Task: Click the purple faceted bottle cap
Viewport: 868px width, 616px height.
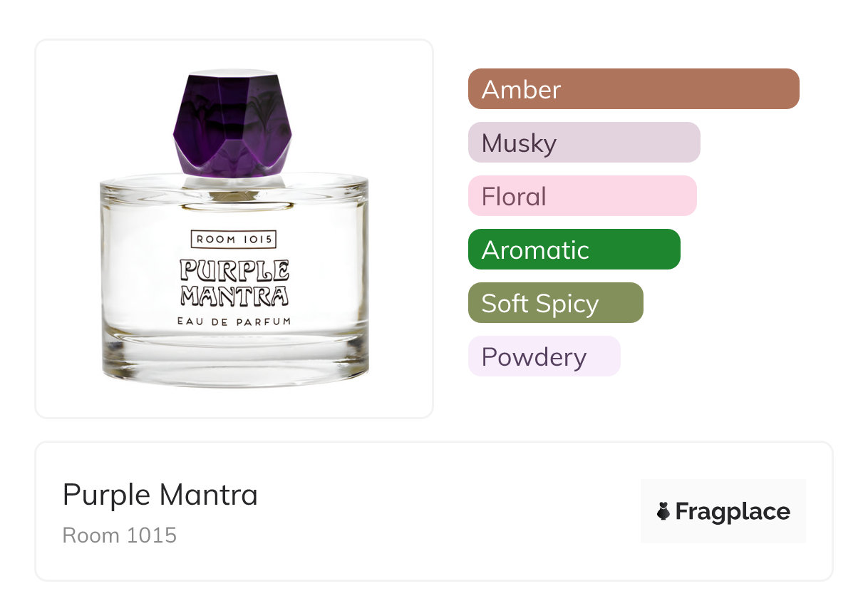Action: point(233,125)
